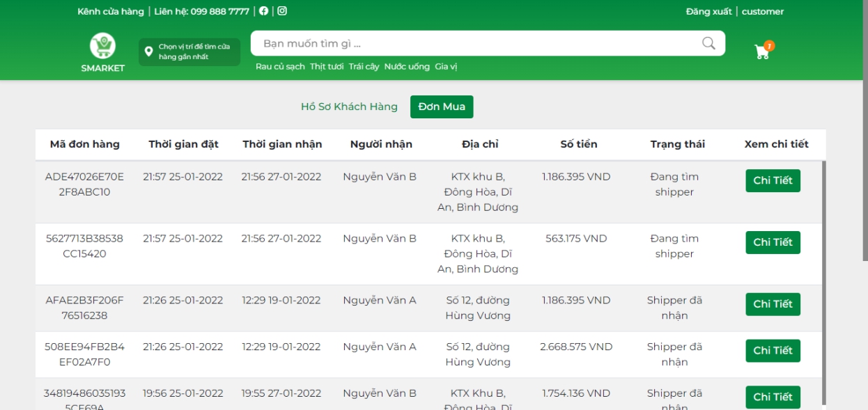Click the SMARKET logo
Screen dimensions: 868x410
point(103,47)
